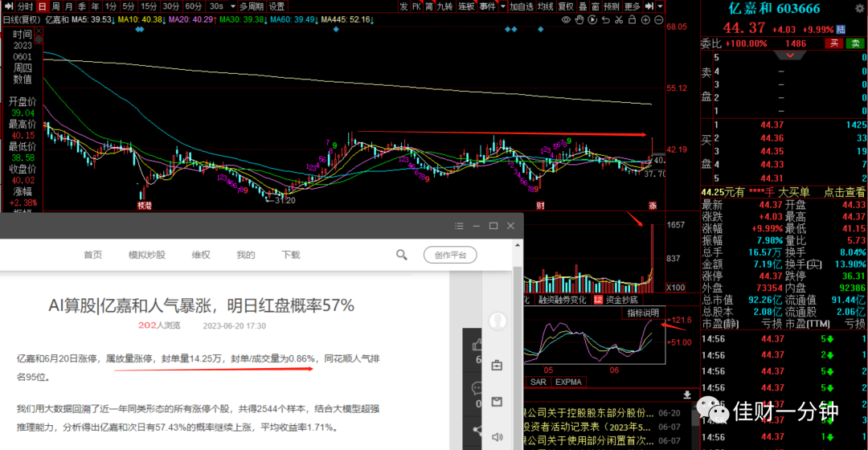This screenshot has width=868, height=450.
Task: Click the 简 toolbar button
Action: 429,6
